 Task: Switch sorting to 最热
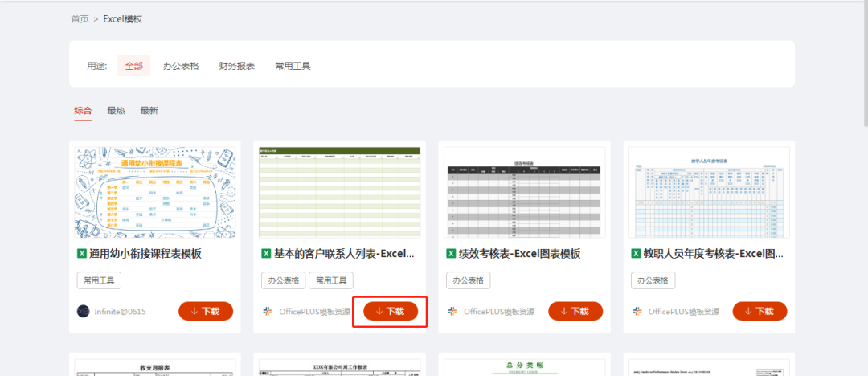pos(117,111)
